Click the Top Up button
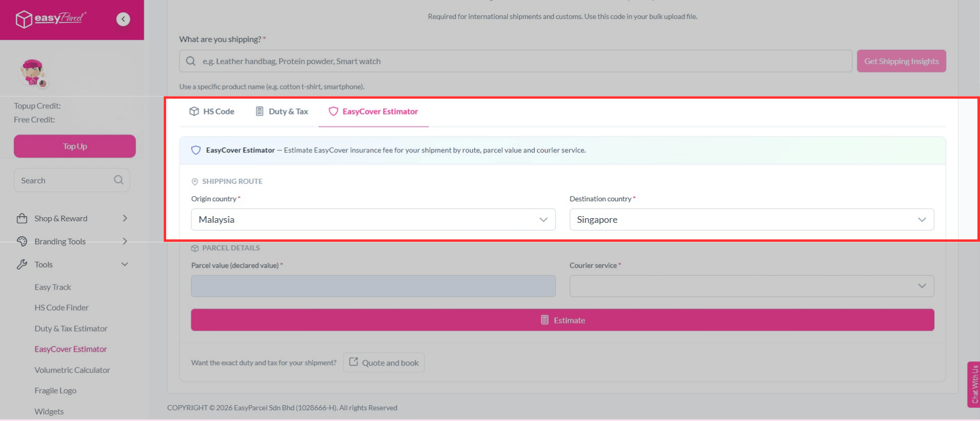980x421 pixels. (75, 146)
